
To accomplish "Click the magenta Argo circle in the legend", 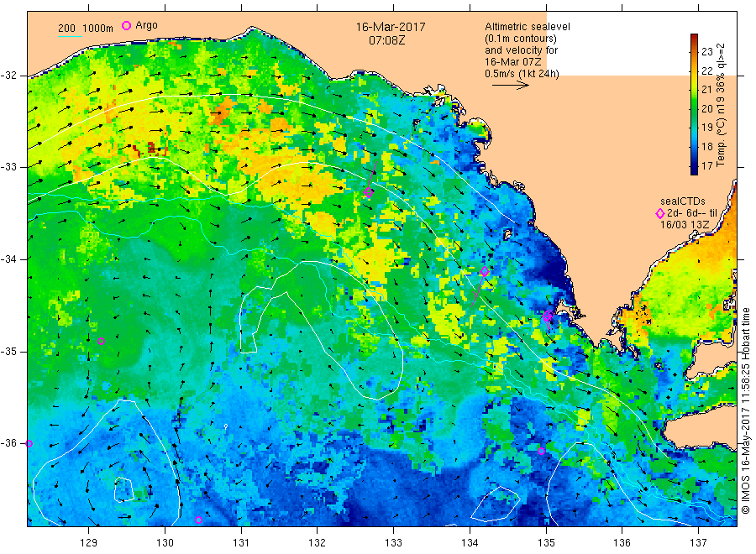I will coord(126,25).
